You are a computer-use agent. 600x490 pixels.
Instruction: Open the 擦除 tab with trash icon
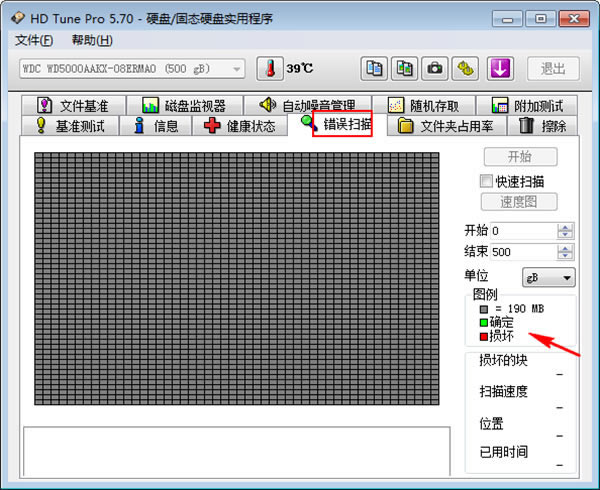point(543,126)
